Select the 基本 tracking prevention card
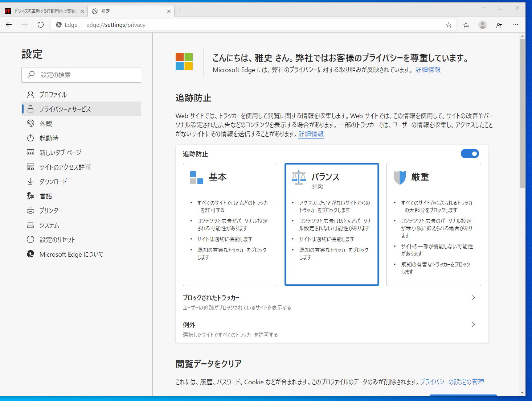532x401 pixels. [230, 224]
